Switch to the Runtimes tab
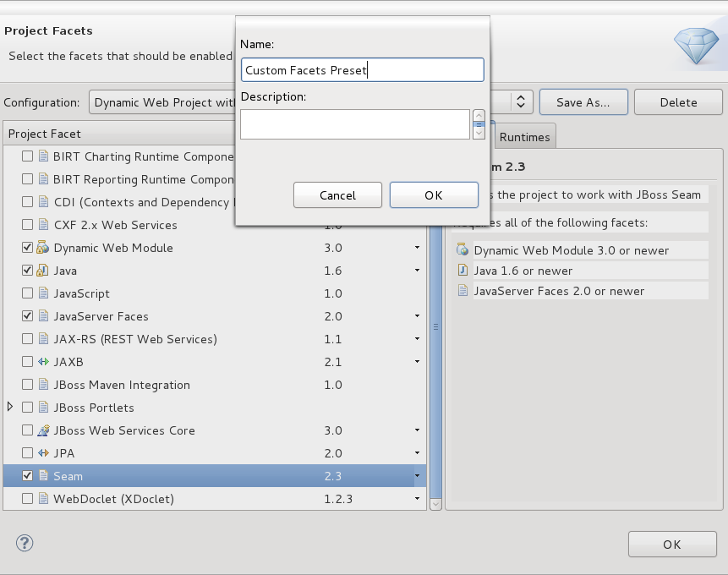 point(524,137)
